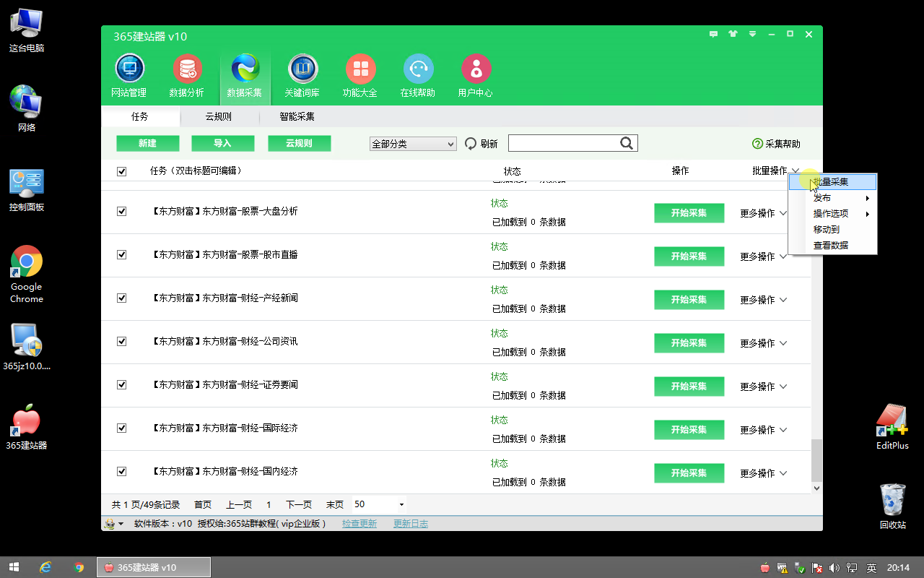This screenshot has height=578, width=924.
Task: Open the 在线帮助 headset icon
Action: (x=418, y=69)
